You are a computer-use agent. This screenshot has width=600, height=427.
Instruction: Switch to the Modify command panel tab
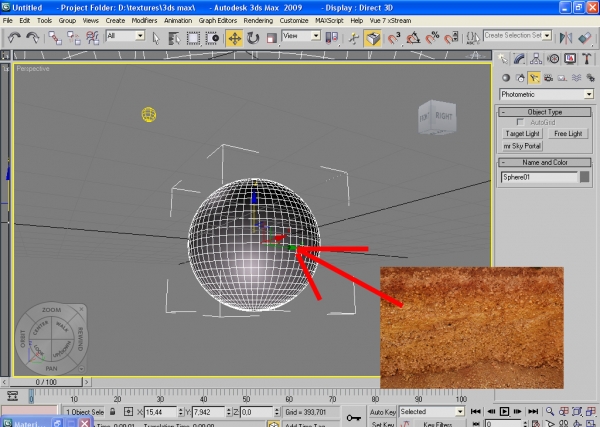[519, 59]
